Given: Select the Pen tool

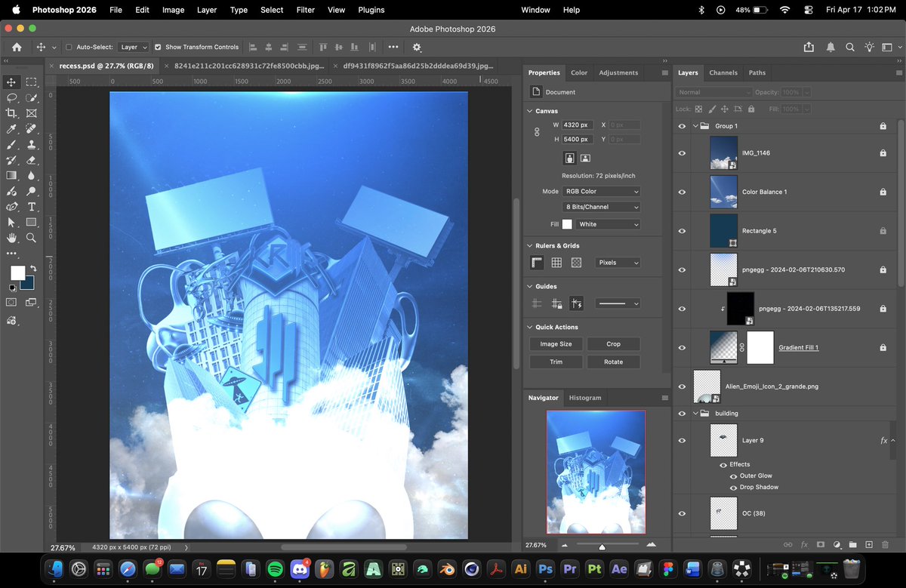Looking at the screenshot, I should click(11, 206).
